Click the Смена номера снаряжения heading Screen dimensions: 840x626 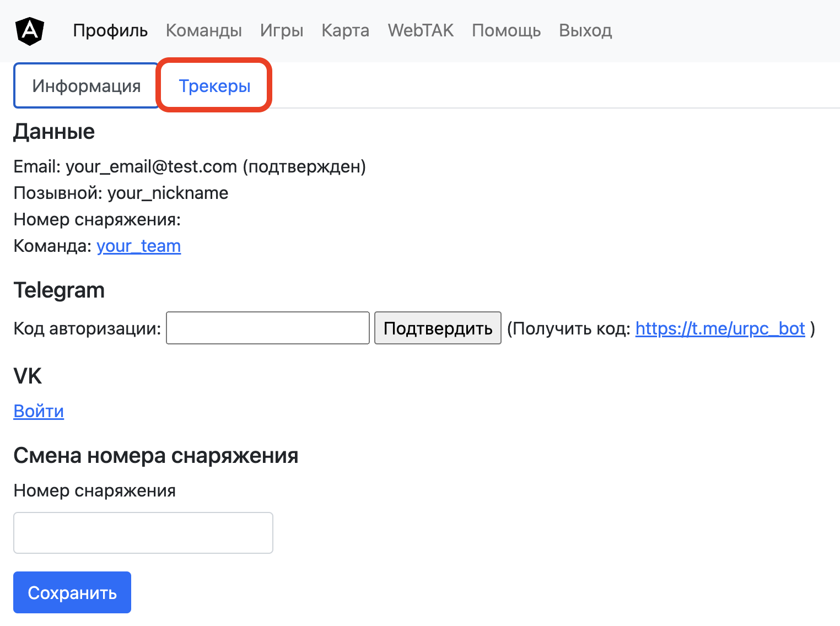pos(156,456)
